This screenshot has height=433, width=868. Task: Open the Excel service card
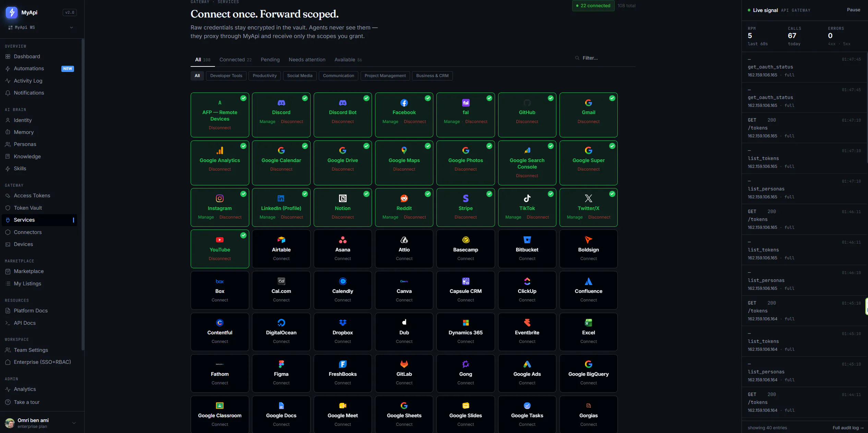coord(588,332)
